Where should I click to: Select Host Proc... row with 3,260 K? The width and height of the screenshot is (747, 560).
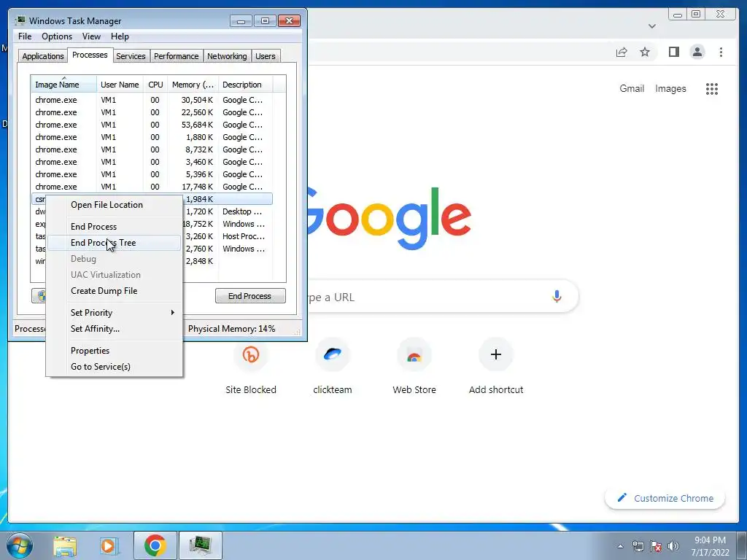[228, 236]
